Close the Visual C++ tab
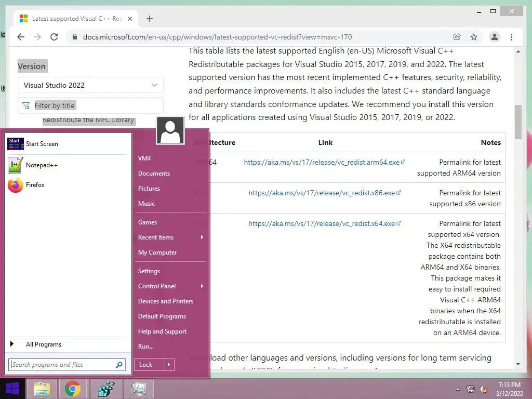The image size is (532, 399). 129,19
